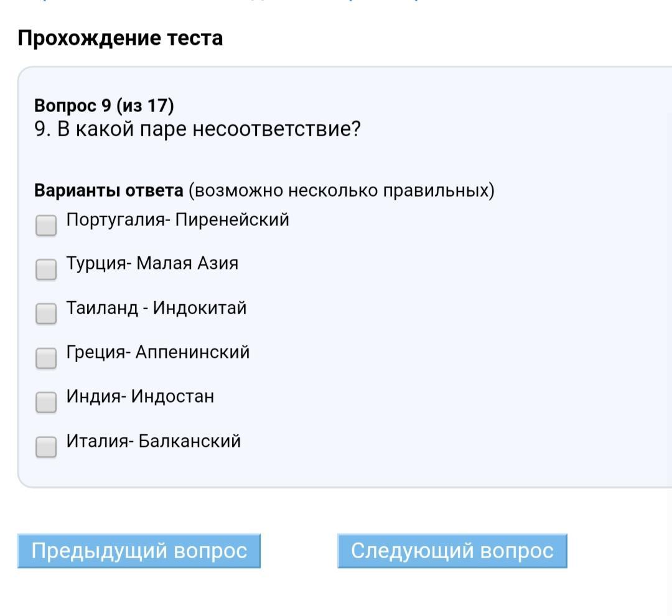672x616 pixels.
Task: Click the answer text "Греция- Аппенинский"
Action: coord(158,352)
